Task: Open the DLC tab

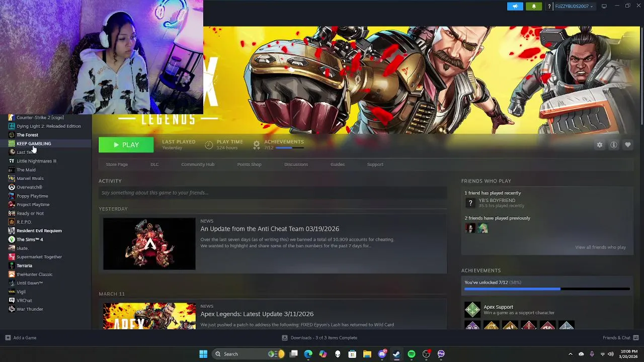Action: 154,164
